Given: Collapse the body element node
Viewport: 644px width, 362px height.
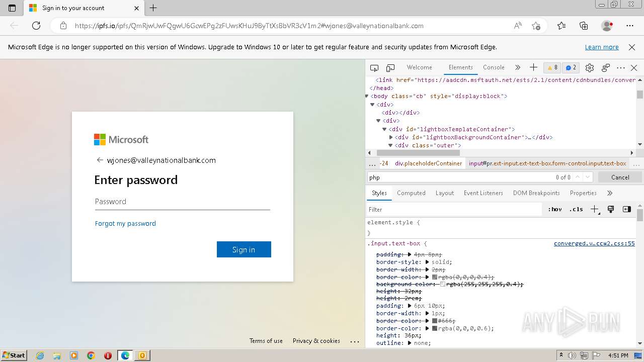Looking at the screenshot, I should 367,96.
